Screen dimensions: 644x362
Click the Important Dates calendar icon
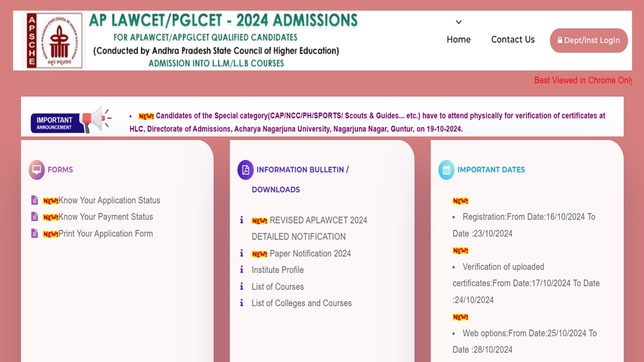pyautogui.click(x=447, y=169)
